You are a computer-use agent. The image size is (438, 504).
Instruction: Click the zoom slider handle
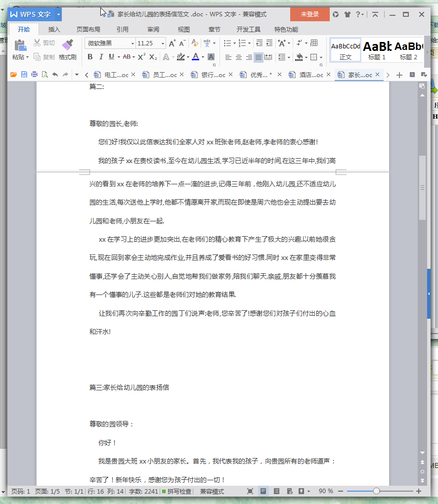[x=377, y=491]
